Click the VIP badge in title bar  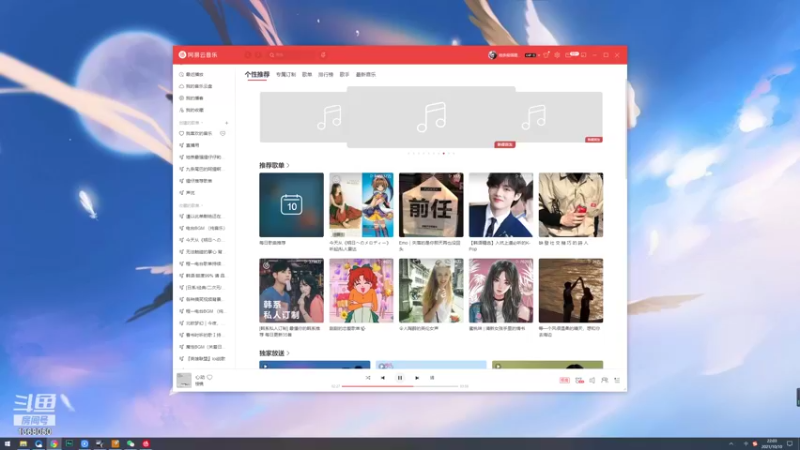click(530, 55)
